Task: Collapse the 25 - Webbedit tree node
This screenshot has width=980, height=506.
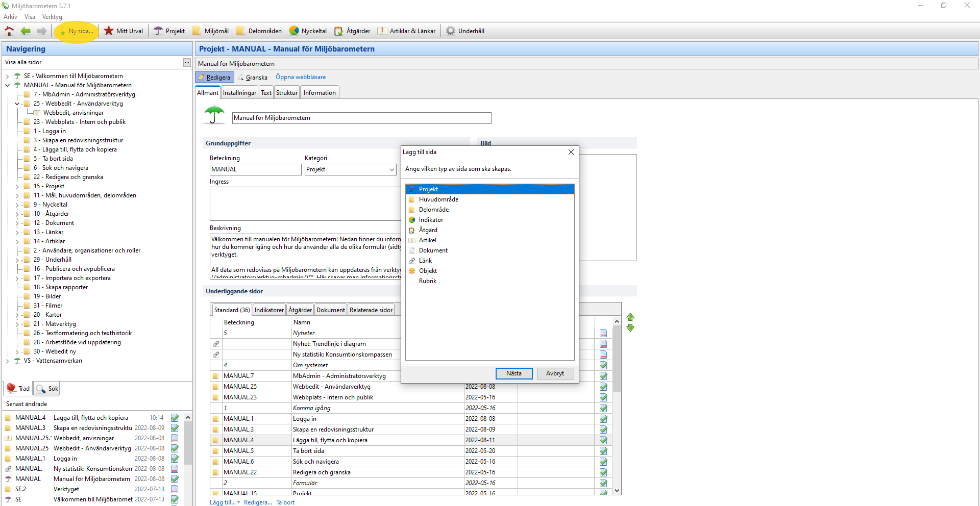Action: tap(17, 104)
